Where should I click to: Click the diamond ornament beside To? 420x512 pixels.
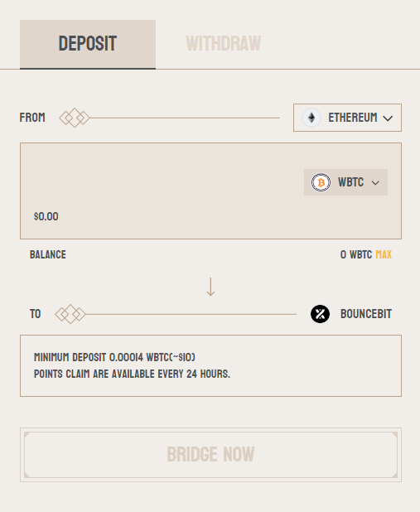(70, 314)
